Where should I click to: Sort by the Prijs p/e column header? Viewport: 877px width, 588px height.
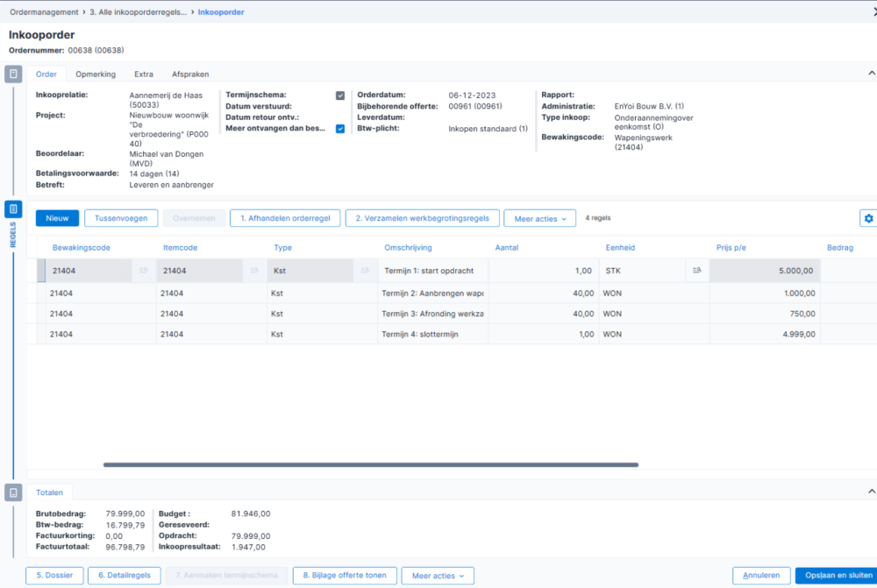tap(731, 248)
